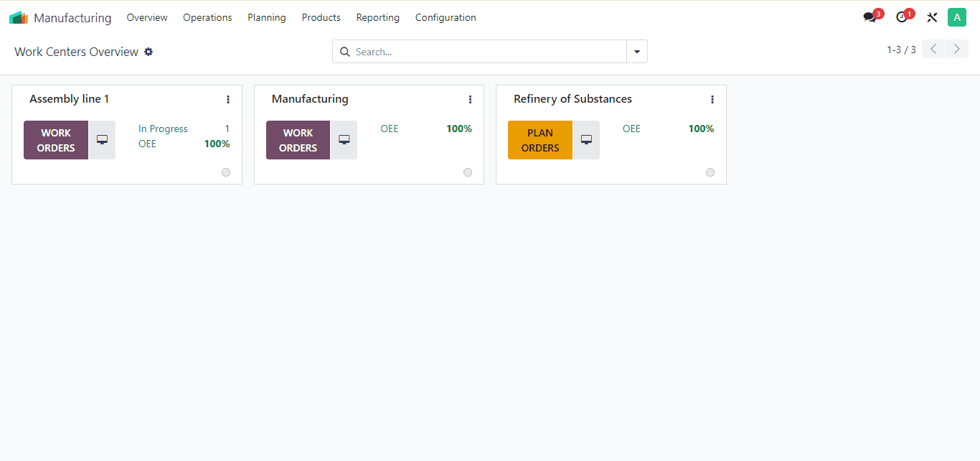Viewport: 980px width, 461px height.
Task: Toggle status circle on Assembly line 1 card
Action: [226, 172]
